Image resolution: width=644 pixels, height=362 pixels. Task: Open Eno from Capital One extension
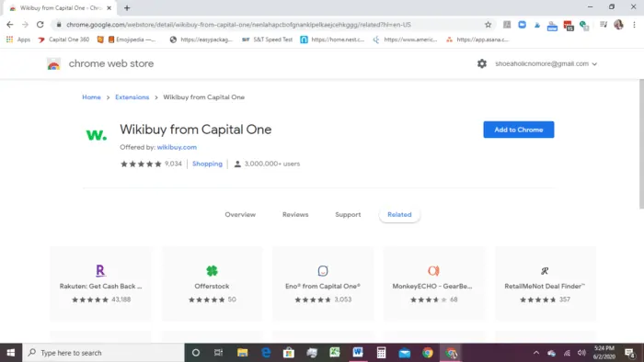tap(323, 283)
